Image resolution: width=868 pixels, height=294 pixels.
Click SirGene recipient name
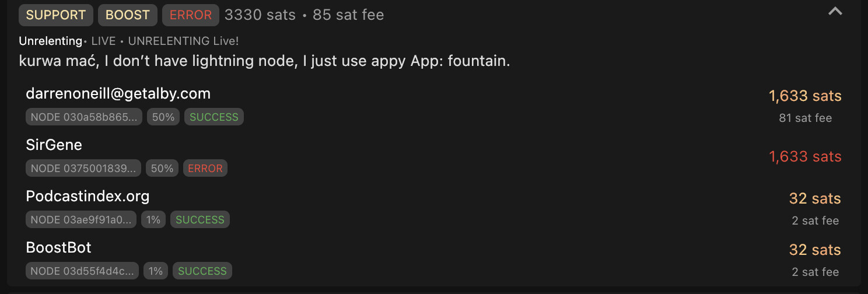pos(54,145)
